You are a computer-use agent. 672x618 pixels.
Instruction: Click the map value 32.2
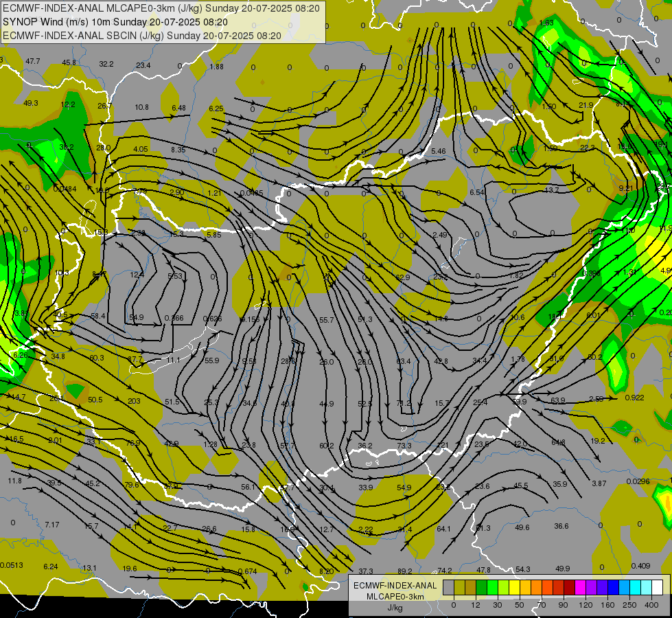[x=106, y=64]
